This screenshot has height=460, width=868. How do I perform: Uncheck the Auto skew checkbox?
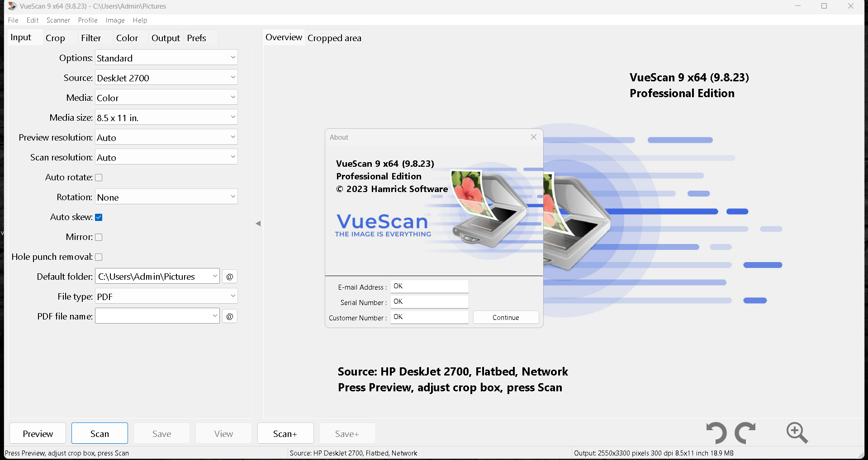[x=99, y=217]
